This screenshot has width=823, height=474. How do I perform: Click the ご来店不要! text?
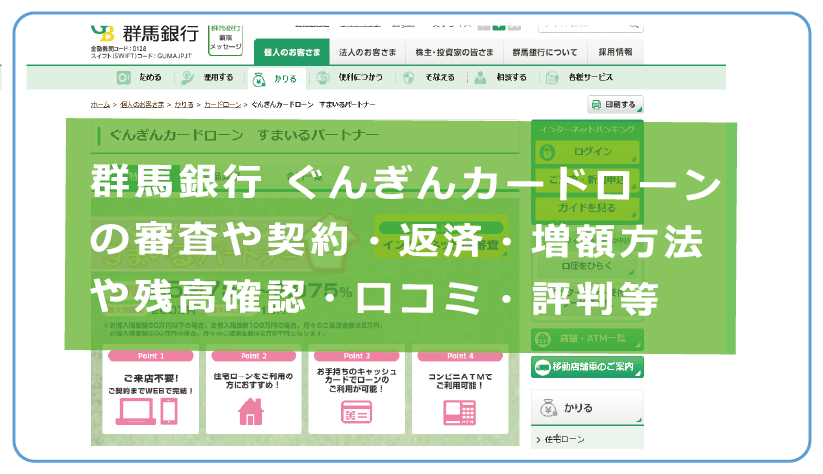coord(151,378)
